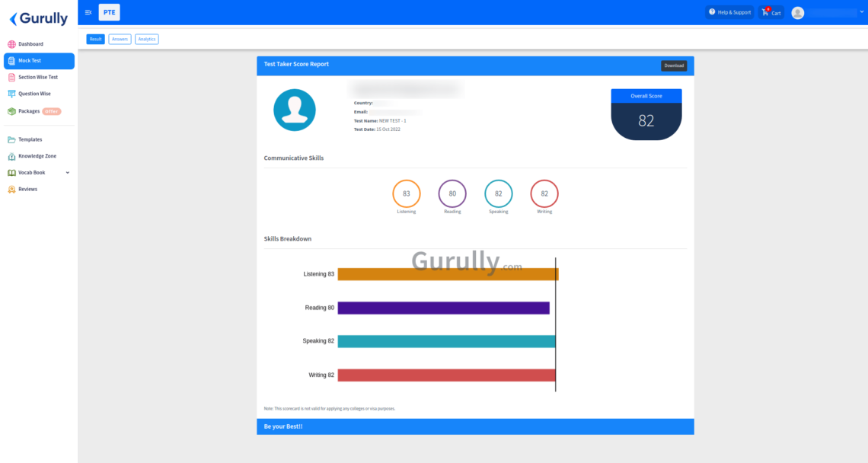Screen dimensions: 868x463
Task: Click the Speaking bar in Skills Breakdown chart
Action: tap(448, 341)
